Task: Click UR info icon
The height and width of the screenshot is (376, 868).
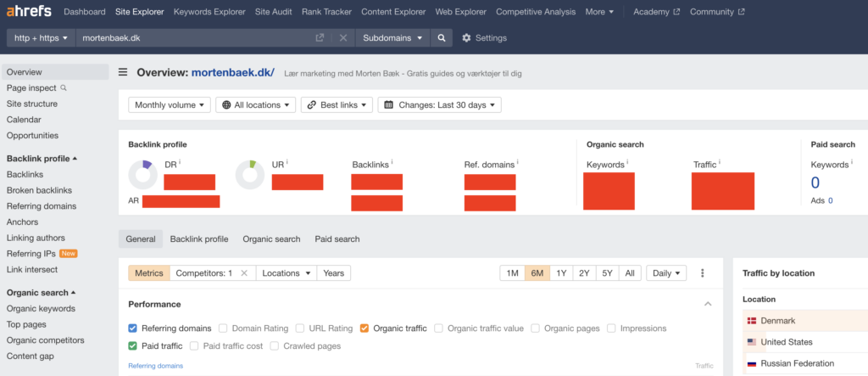Action: click(x=288, y=162)
